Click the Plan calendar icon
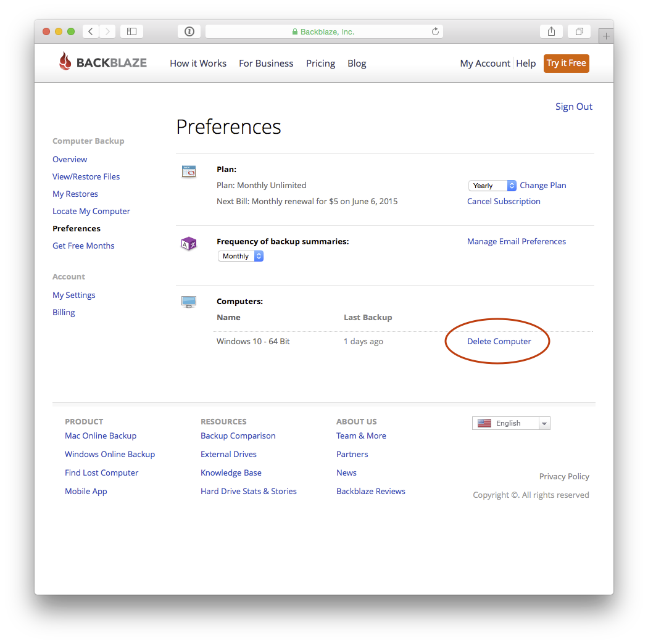The width and height of the screenshot is (648, 644). coord(189,171)
